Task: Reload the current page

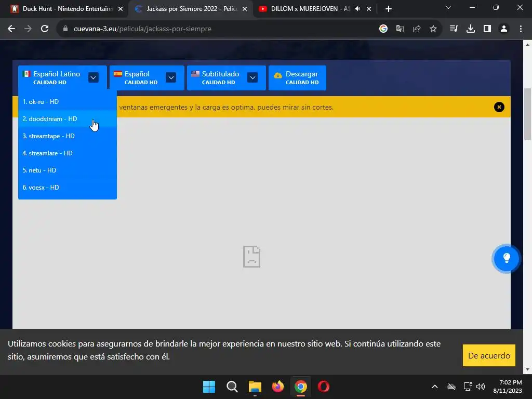Action: click(x=45, y=29)
